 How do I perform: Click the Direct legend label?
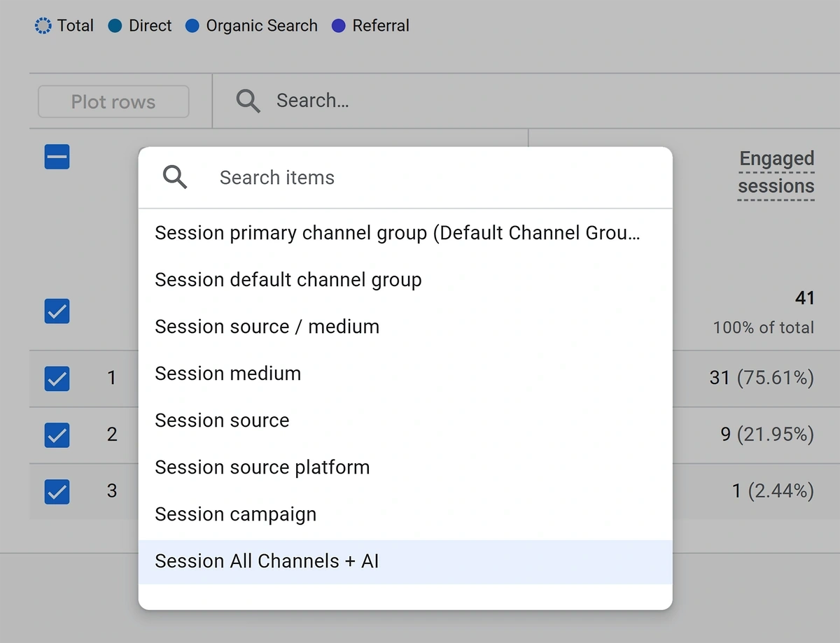click(150, 26)
